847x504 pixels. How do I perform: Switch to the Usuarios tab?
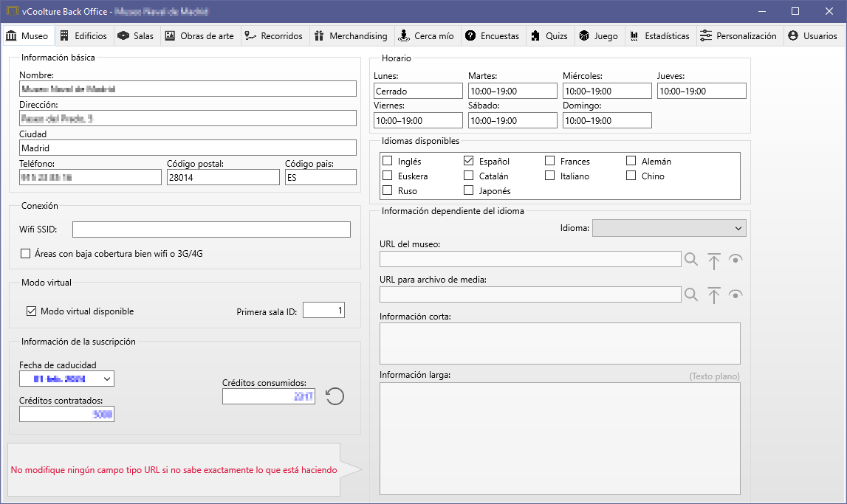[x=813, y=35]
